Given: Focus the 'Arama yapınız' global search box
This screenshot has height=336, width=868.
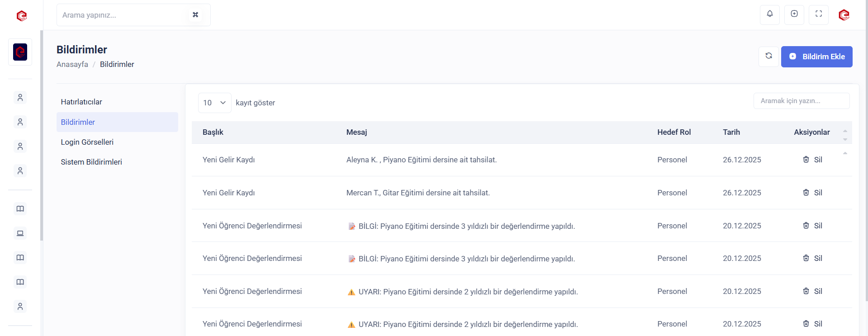Looking at the screenshot, I should (122, 15).
